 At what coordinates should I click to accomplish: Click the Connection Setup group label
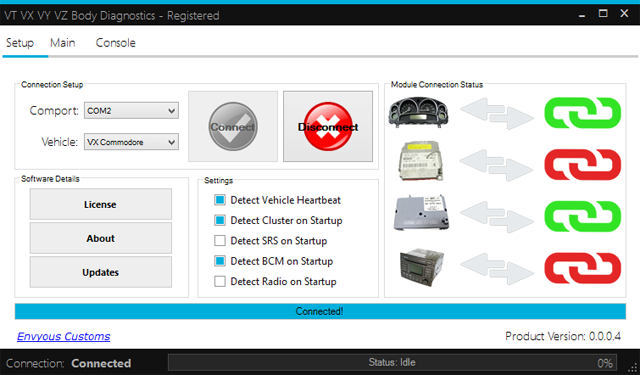point(52,84)
